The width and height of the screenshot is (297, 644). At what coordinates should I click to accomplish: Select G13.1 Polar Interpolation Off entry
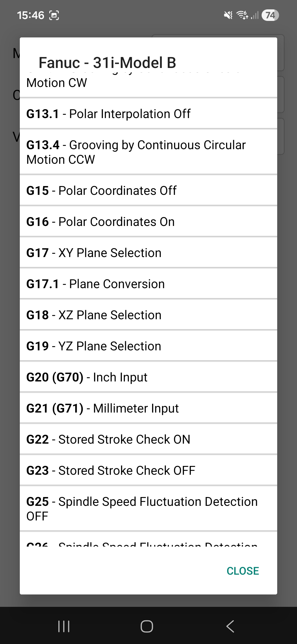point(148,113)
